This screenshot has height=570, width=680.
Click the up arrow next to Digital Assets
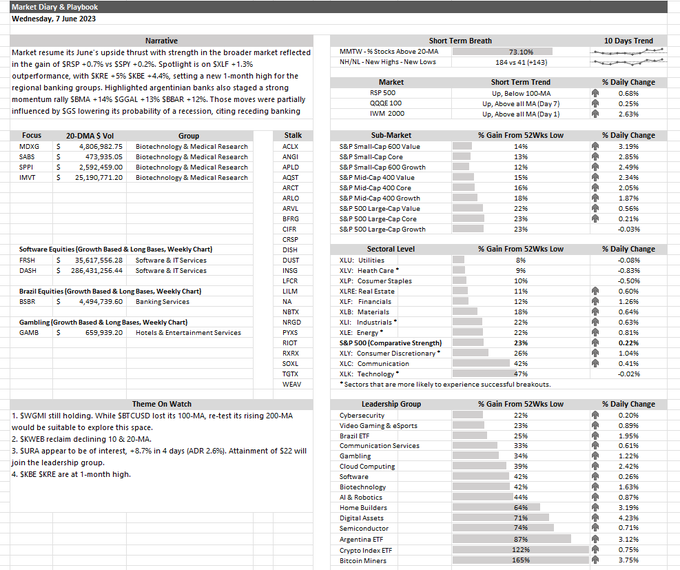[x=595, y=518]
